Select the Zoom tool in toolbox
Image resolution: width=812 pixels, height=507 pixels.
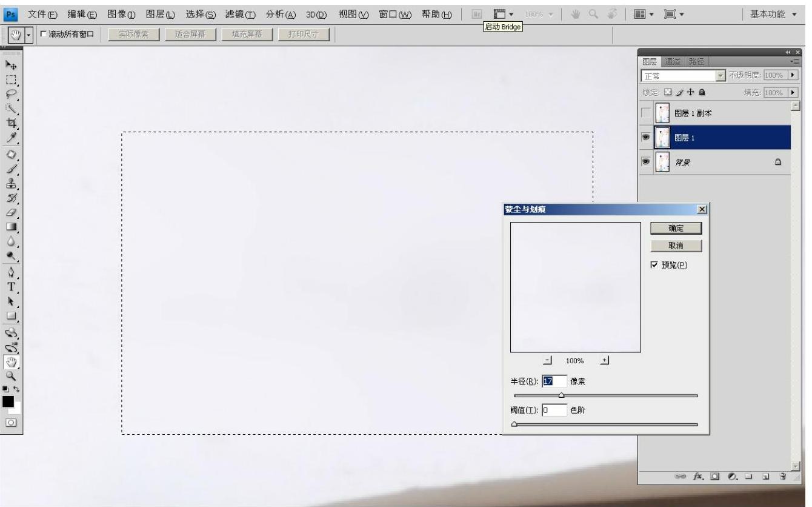(x=11, y=376)
